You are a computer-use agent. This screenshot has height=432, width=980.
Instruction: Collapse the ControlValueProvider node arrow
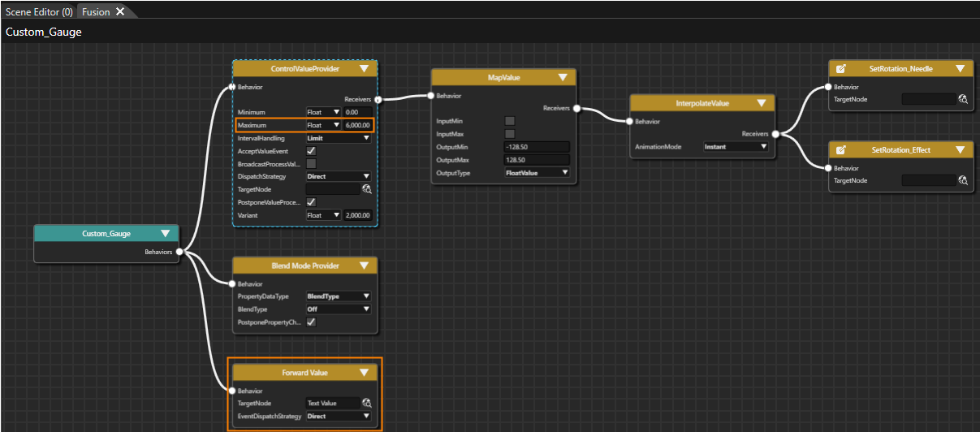coord(363,69)
